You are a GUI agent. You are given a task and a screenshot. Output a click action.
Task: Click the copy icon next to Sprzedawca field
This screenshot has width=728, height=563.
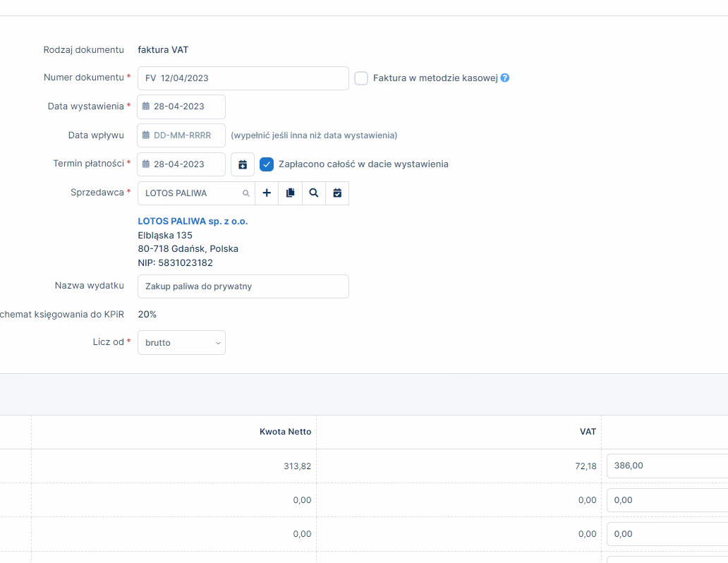pos(290,193)
